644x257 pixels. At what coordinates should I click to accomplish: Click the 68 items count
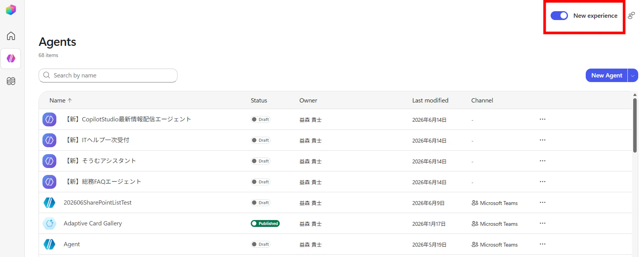point(48,55)
